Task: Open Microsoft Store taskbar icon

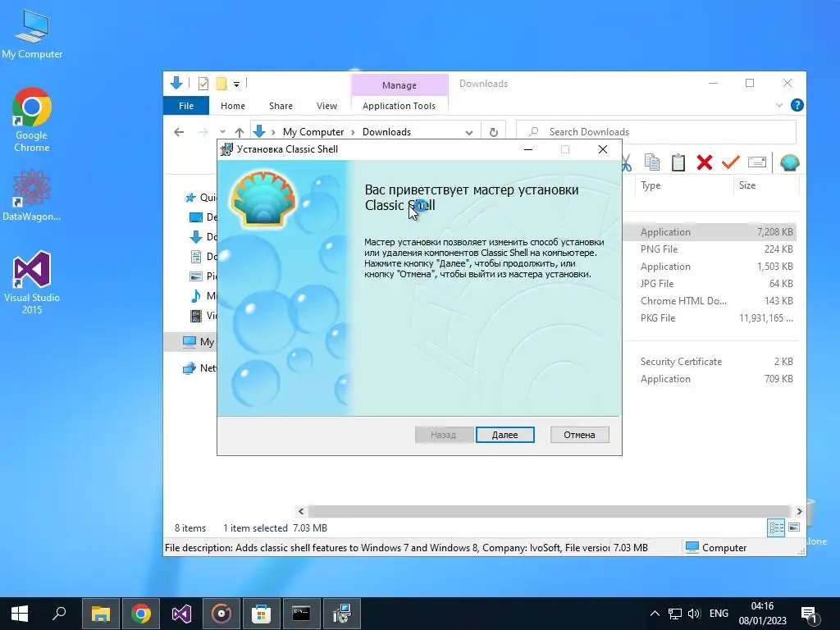Action: pos(262,614)
